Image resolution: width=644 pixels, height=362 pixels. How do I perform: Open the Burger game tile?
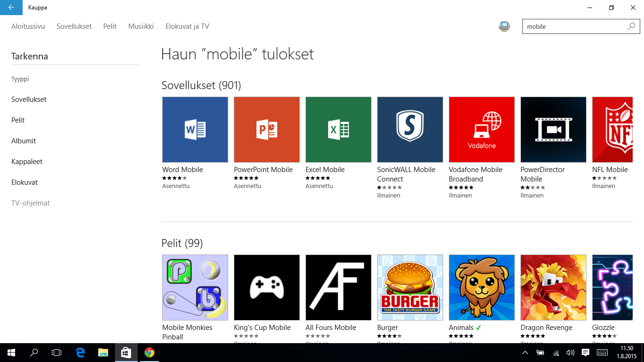[x=410, y=288]
